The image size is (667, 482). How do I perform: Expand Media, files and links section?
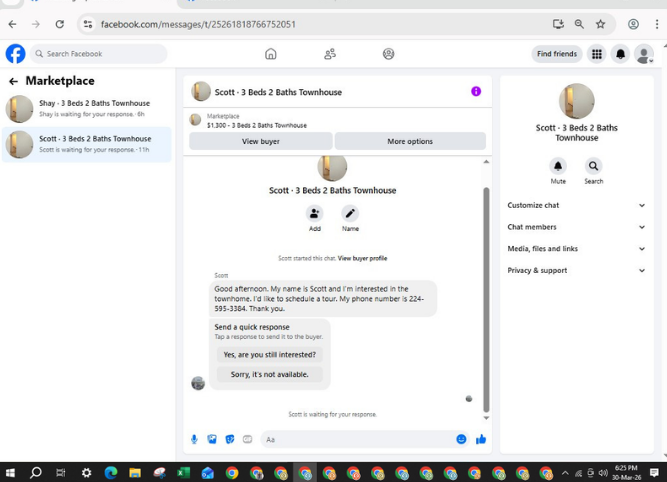click(576, 249)
